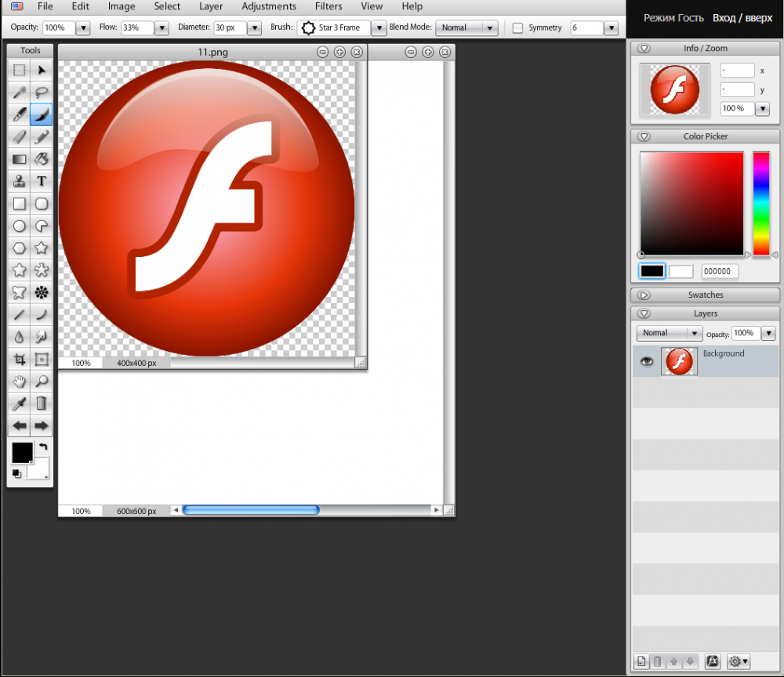Image resolution: width=784 pixels, height=677 pixels.
Task: Open the Blend Mode dropdown
Action: (x=467, y=28)
